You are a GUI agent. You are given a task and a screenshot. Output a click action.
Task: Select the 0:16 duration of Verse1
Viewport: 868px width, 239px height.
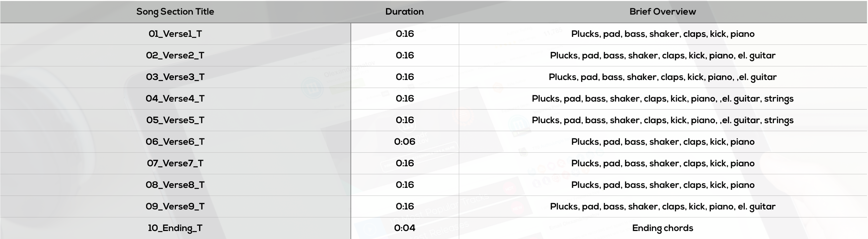pyautogui.click(x=405, y=34)
